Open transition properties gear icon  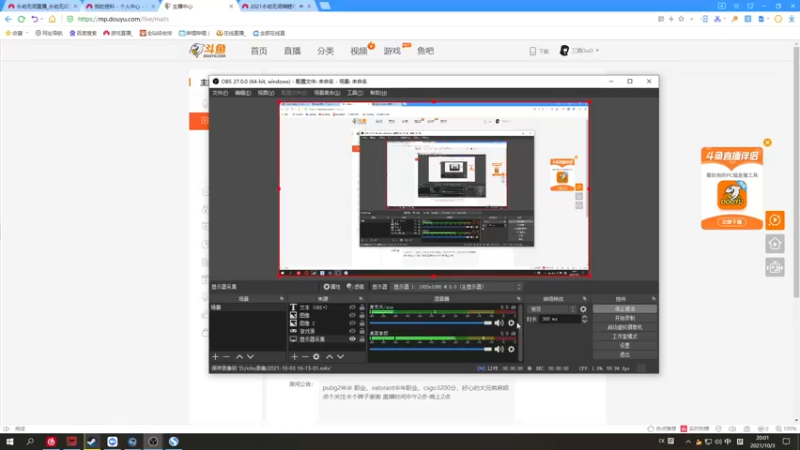point(583,309)
